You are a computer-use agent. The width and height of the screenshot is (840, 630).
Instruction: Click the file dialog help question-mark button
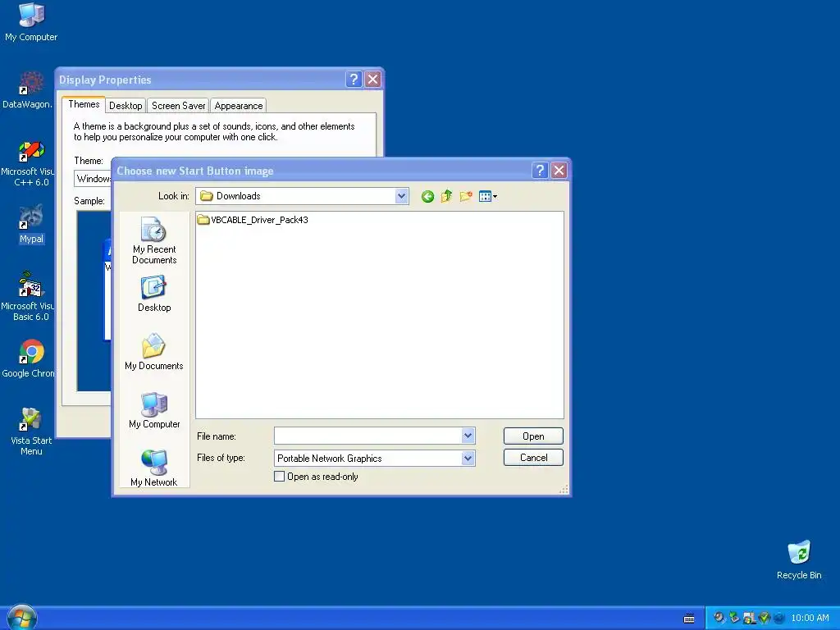(540, 171)
